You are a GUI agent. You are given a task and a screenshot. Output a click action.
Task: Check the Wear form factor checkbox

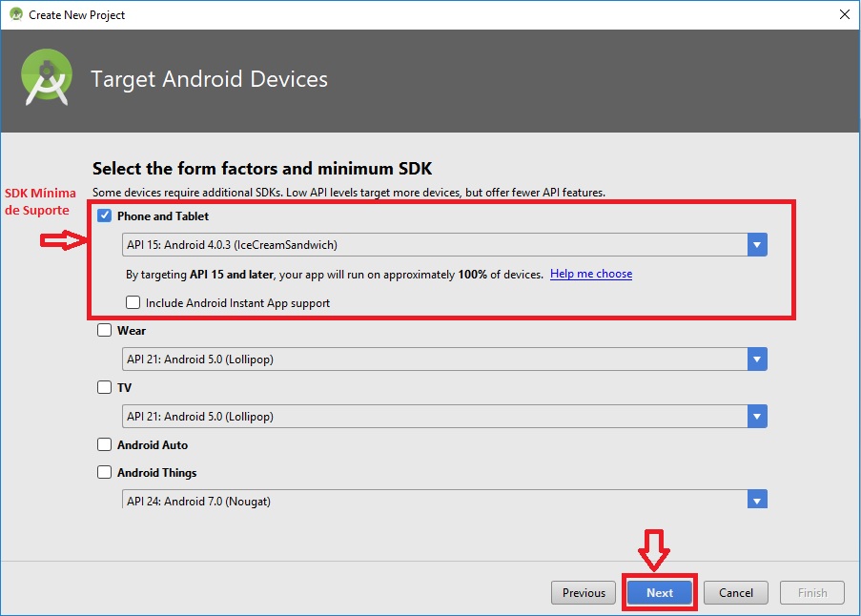click(104, 330)
